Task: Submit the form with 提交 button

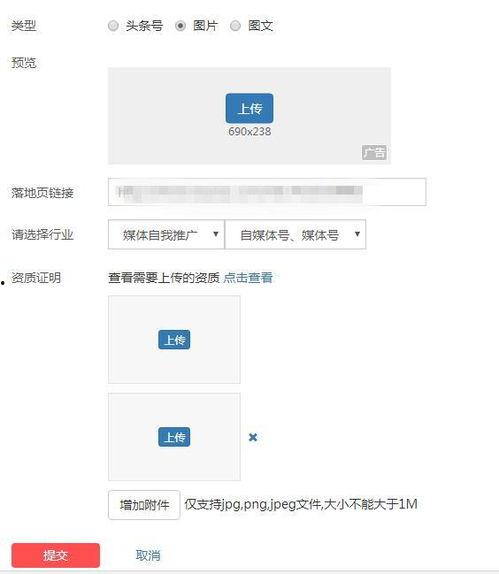Action: click(x=56, y=555)
